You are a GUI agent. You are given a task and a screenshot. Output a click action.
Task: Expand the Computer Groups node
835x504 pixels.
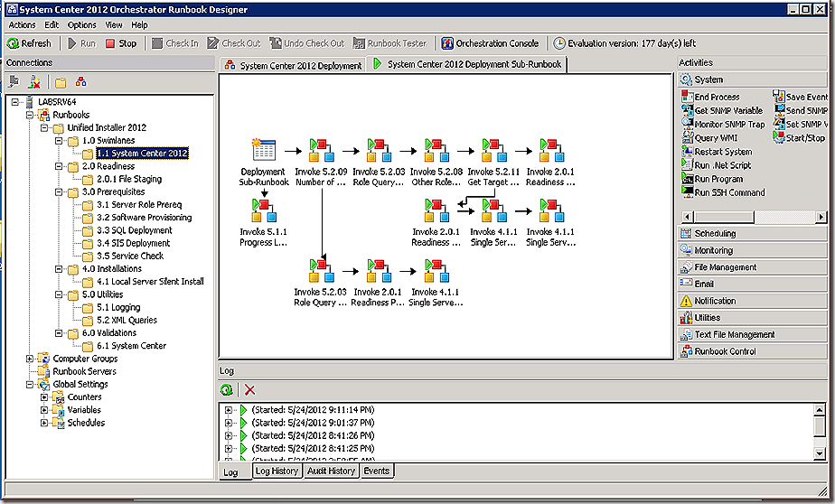click(30, 359)
